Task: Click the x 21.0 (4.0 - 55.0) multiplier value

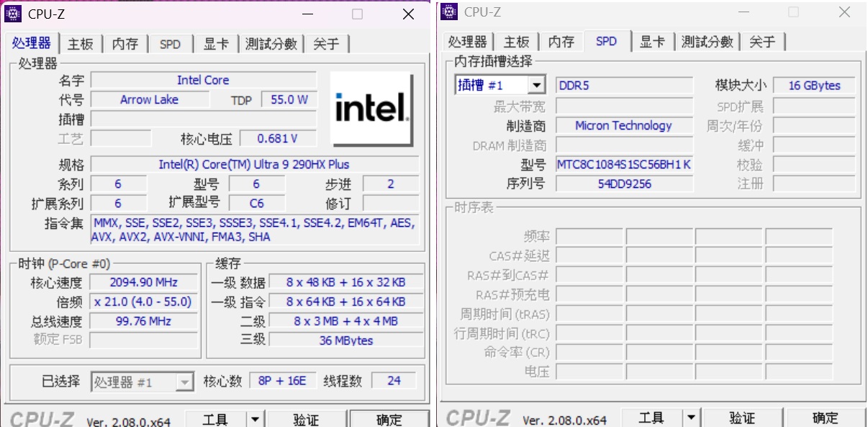Action: click(143, 302)
